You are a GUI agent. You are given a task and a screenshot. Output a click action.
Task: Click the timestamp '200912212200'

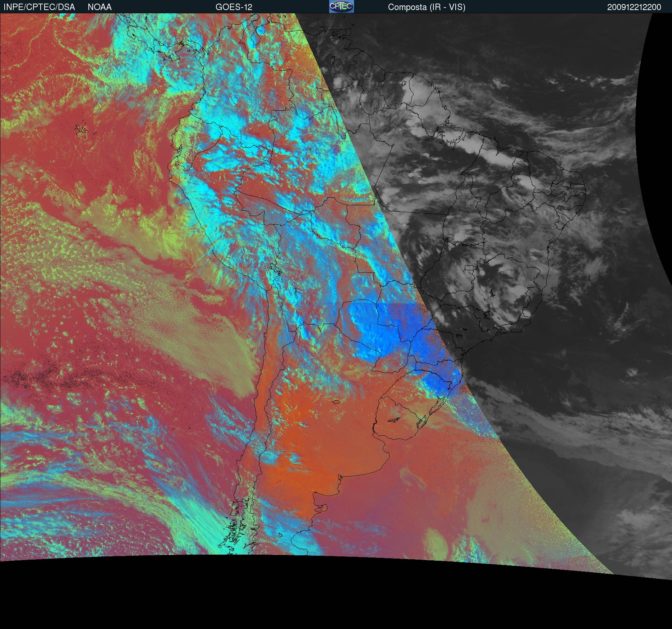(x=634, y=8)
